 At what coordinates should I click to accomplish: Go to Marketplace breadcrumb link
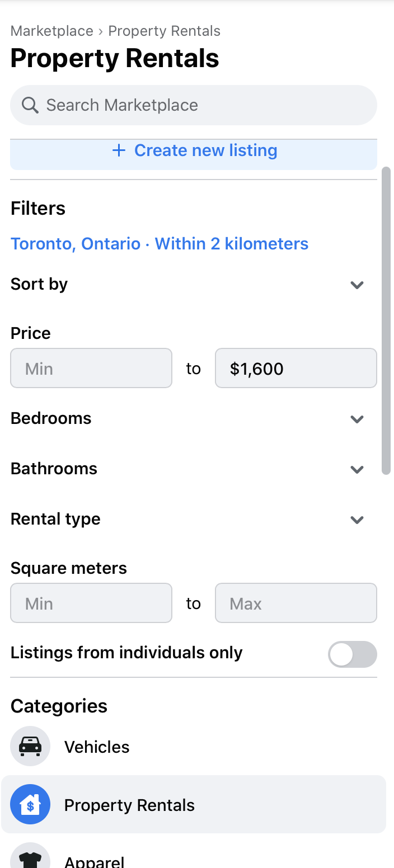[x=52, y=31]
